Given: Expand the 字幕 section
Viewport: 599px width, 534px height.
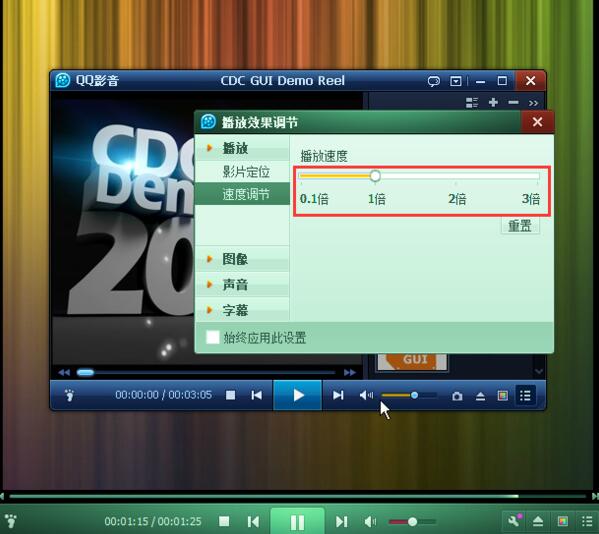Looking at the screenshot, I should pyautogui.click(x=242, y=310).
